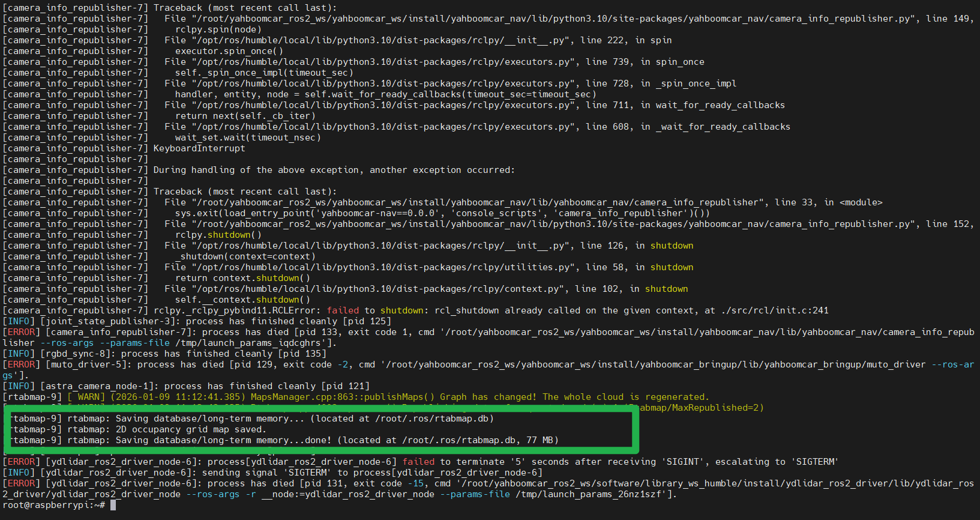The image size is (980, 520).
Task: Click 'self.__context.shutdown()' code line
Action: click(x=242, y=300)
